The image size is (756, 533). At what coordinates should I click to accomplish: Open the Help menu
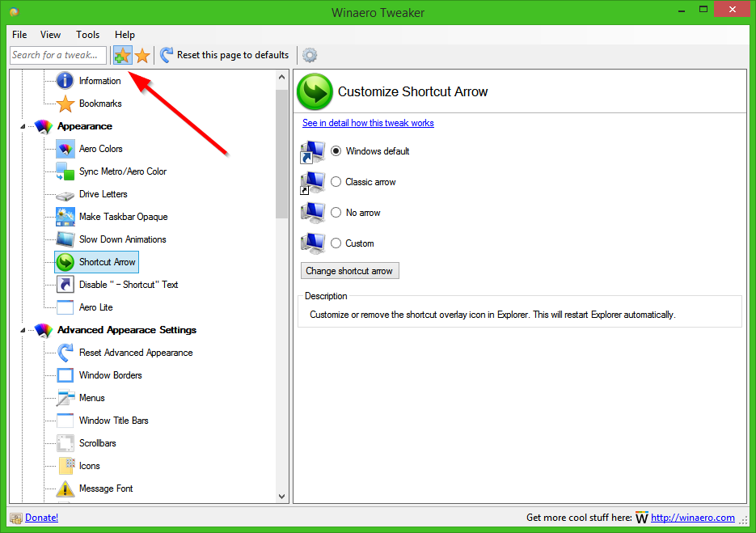pos(125,35)
